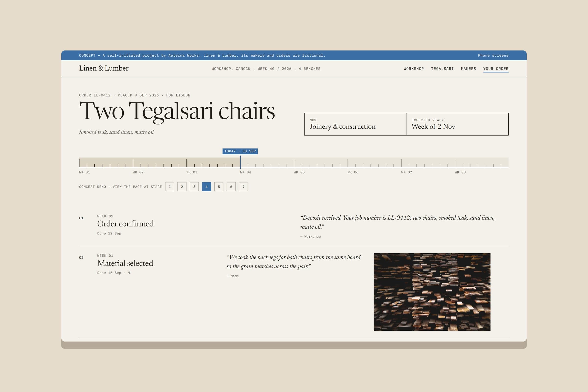Click the Material selected heading
The width and height of the screenshot is (588, 392).
coord(125,263)
